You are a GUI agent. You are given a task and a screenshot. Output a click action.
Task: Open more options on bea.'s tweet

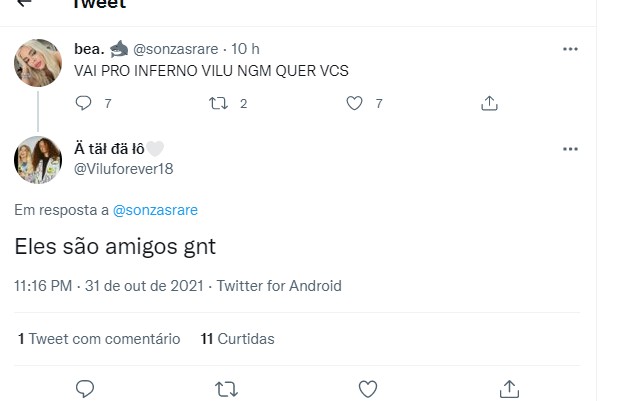tap(570, 49)
